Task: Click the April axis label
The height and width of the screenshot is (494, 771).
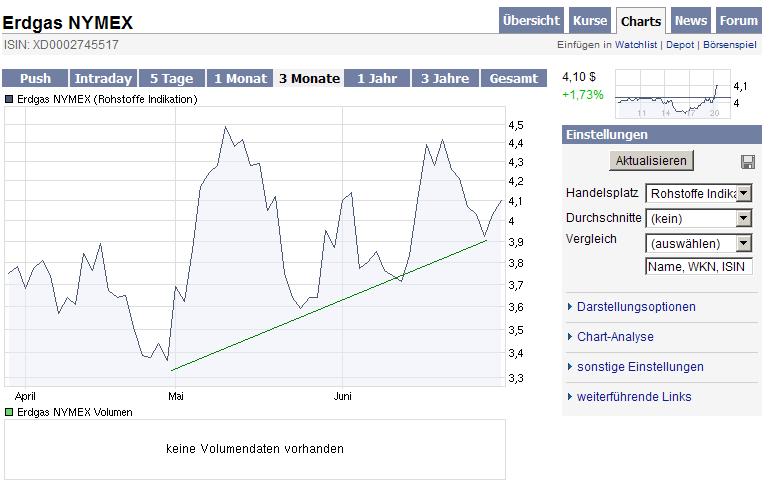Action: pyautogui.click(x=25, y=396)
